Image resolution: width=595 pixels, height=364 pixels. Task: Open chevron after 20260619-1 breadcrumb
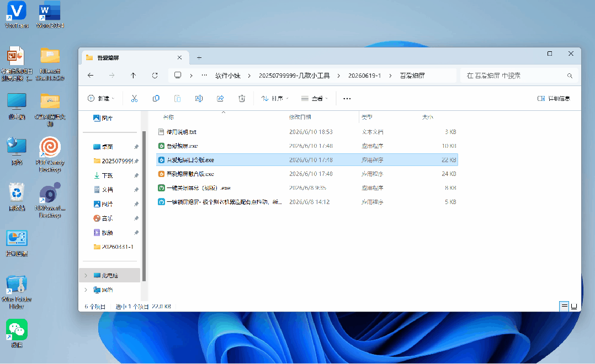(x=390, y=76)
